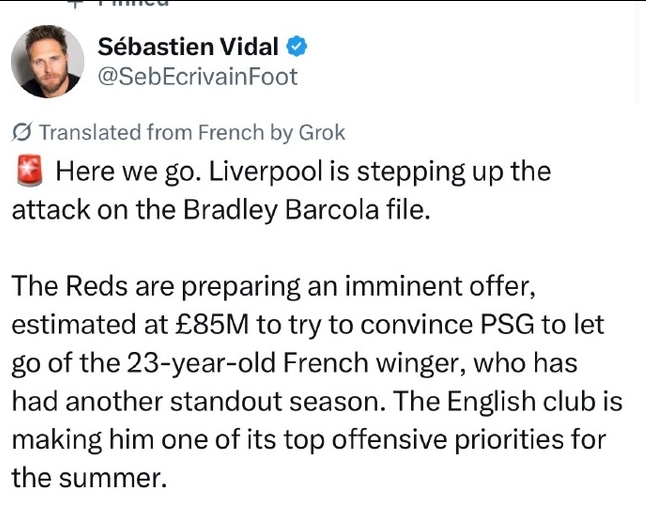Open the @SebEcrivainFoot handle link
This screenshot has width=646, height=514.
point(197,77)
